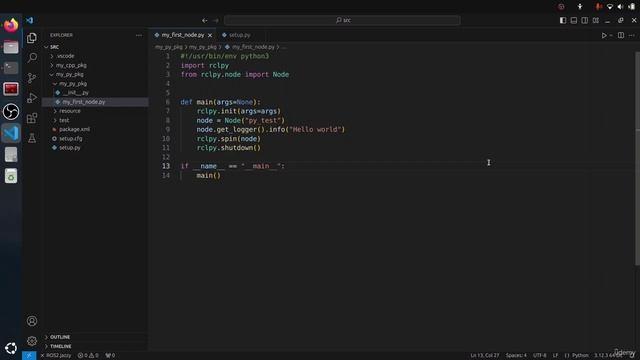Open errors and warnings count in status bar
Screen dimensions: 640x360
88,356
